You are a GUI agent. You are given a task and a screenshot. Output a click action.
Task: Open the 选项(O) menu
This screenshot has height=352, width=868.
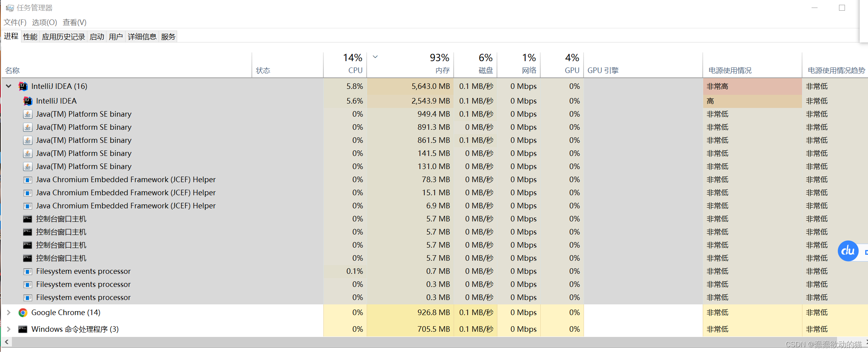44,22
